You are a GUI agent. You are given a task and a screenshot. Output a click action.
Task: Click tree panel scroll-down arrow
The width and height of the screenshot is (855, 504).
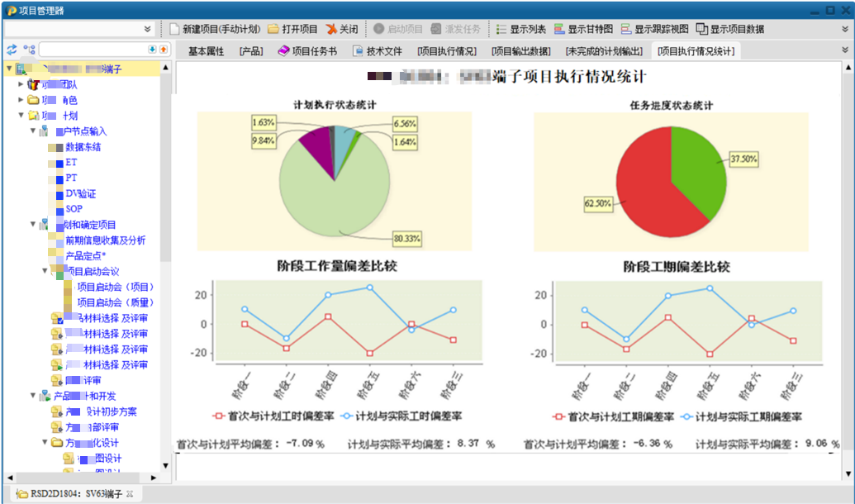[166, 466]
